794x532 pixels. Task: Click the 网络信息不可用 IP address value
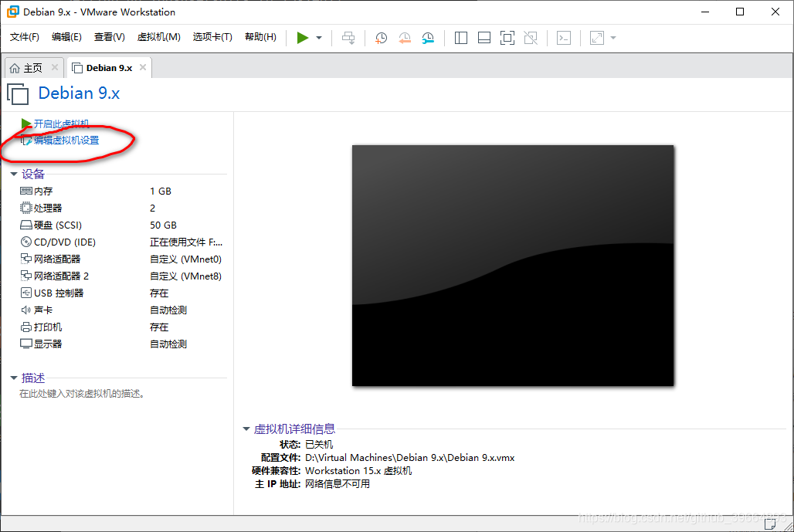(338, 484)
